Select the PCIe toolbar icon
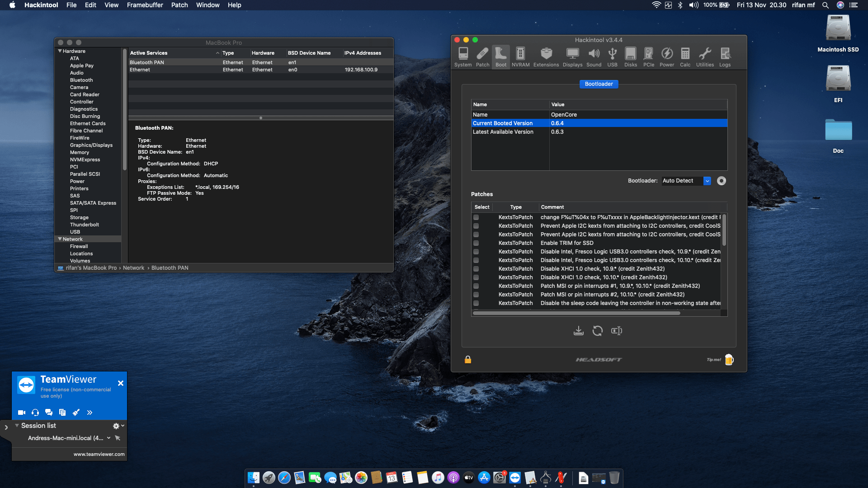Viewport: 868px width, 488px height. pyautogui.click(x=649, y=56)
